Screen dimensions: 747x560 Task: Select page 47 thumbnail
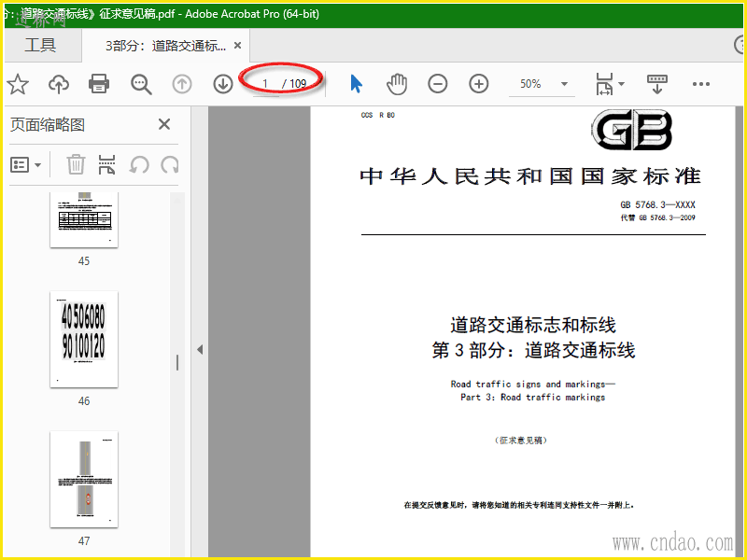84,479
